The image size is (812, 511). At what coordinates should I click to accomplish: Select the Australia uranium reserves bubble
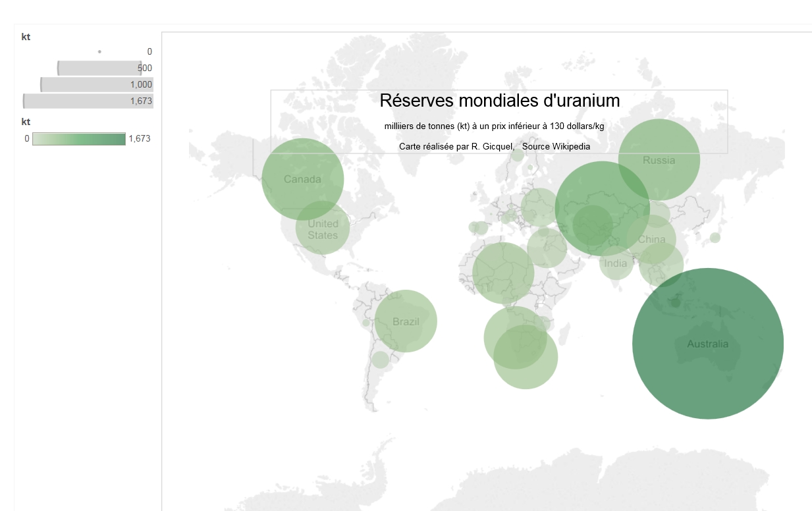pos(708,344)
